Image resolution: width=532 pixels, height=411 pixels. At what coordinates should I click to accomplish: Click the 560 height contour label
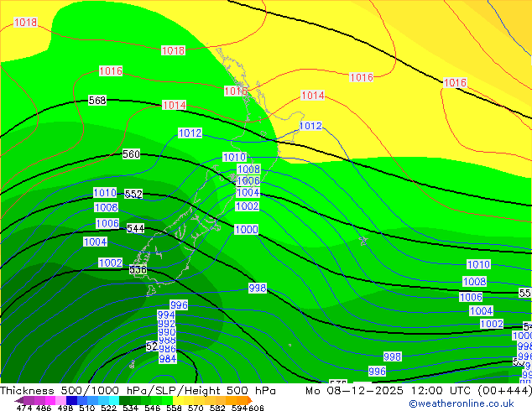pyautogui.click(x=131, y=154)
